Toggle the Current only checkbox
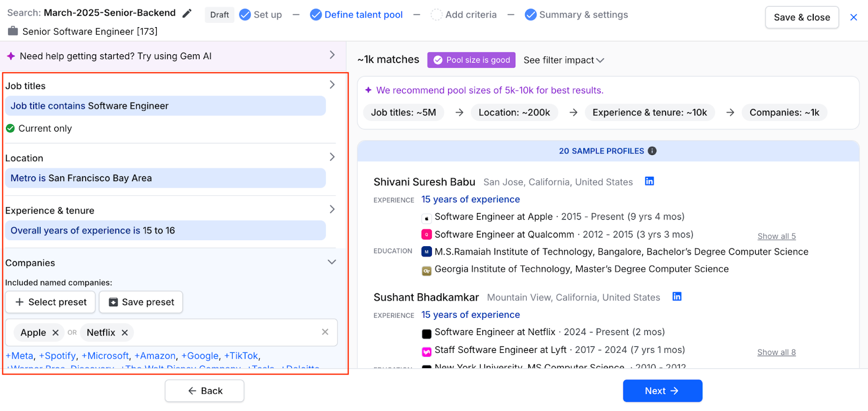This screenshot has width=868, height=411. click(x=10, y=129)
